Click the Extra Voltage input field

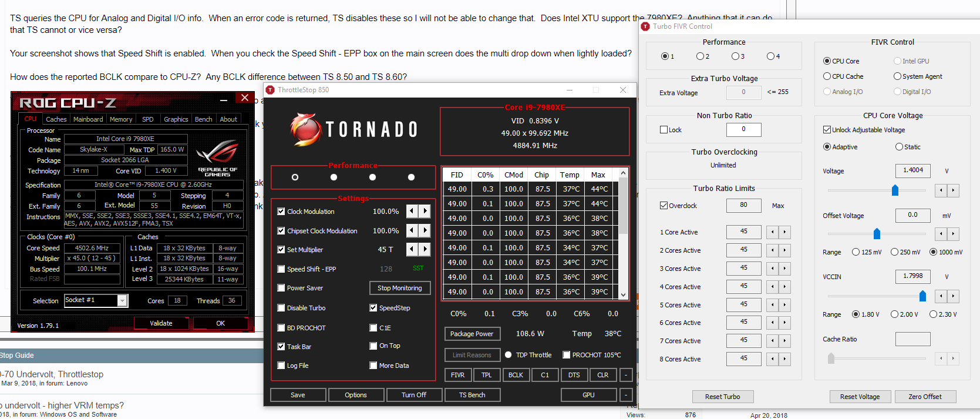point(743,92)
